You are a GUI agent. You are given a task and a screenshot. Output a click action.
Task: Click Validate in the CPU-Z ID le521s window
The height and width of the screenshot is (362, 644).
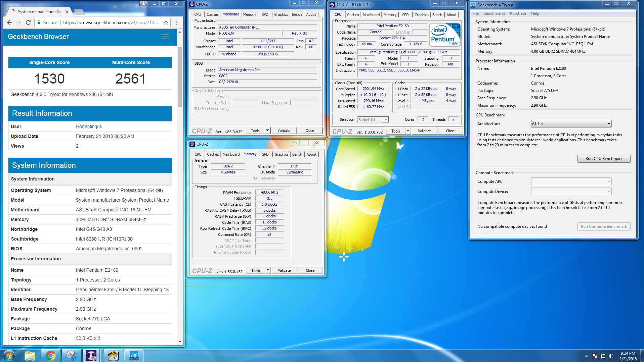pos(424,131)
